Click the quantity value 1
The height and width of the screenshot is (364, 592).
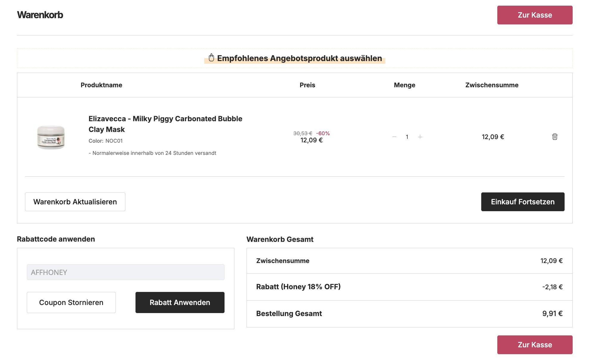pyautogui.click(x=407, y=137)
